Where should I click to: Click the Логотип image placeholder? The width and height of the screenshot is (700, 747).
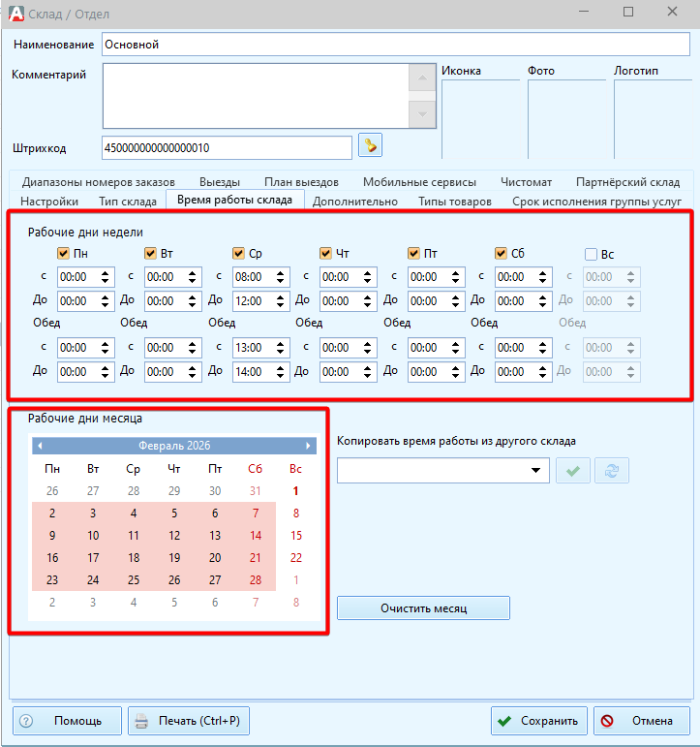click(653, 119)
